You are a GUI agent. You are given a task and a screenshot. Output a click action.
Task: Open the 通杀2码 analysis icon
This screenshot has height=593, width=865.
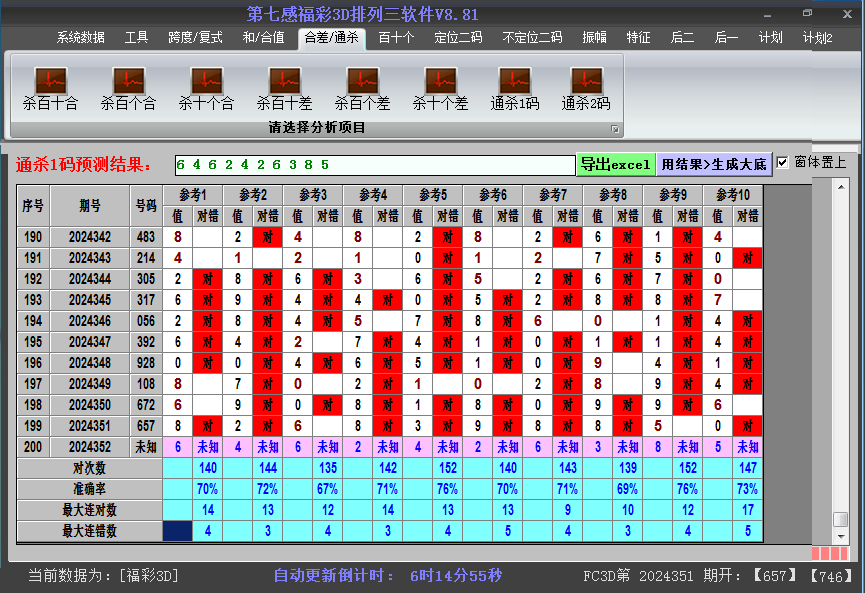(586, 89)
